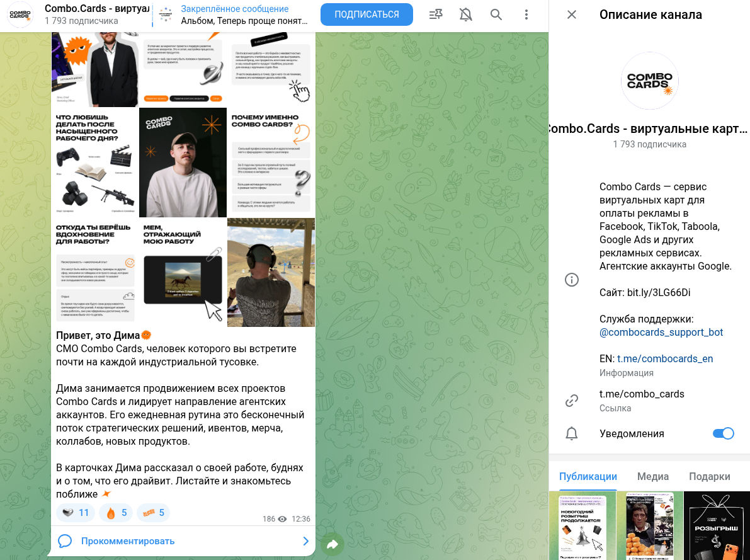
Task: Open @combocards_support_bot link
Action: click(x=661, y=332)
